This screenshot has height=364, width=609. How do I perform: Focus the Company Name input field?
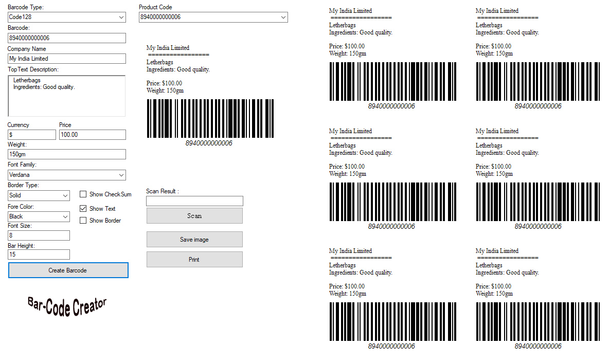(x=67, y=59)
